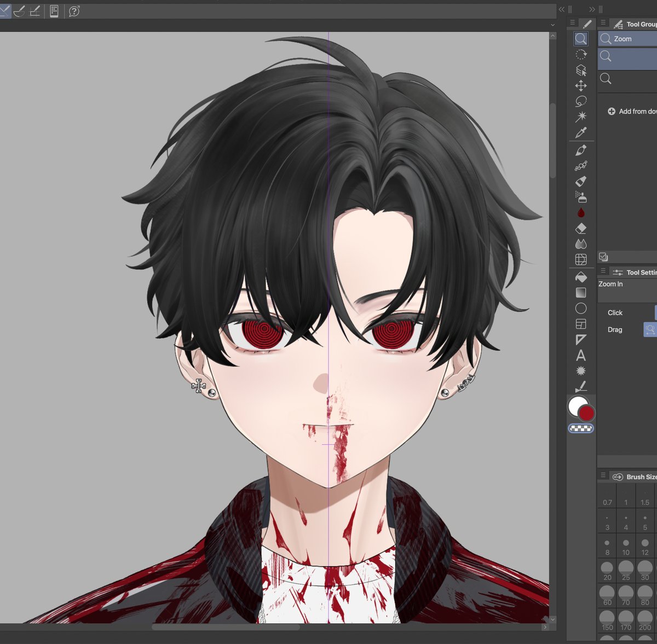This screenshot has width=657, height=644.
Task: Open the canvas tab dropdown chevron
Action: tap(552, 25)
